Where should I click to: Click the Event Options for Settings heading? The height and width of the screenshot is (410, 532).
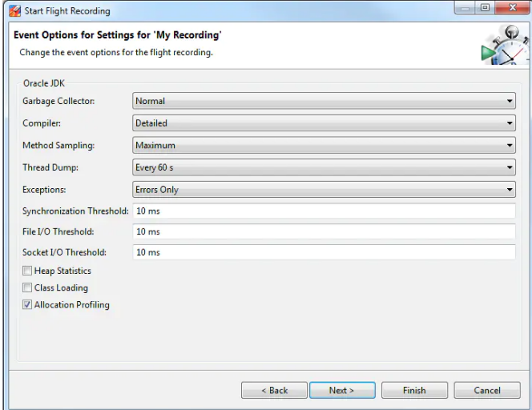(118, 35)
